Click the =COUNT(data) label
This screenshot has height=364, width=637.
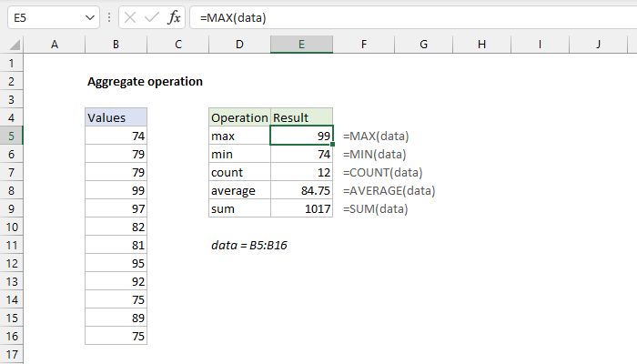click(x=383, y=173)
